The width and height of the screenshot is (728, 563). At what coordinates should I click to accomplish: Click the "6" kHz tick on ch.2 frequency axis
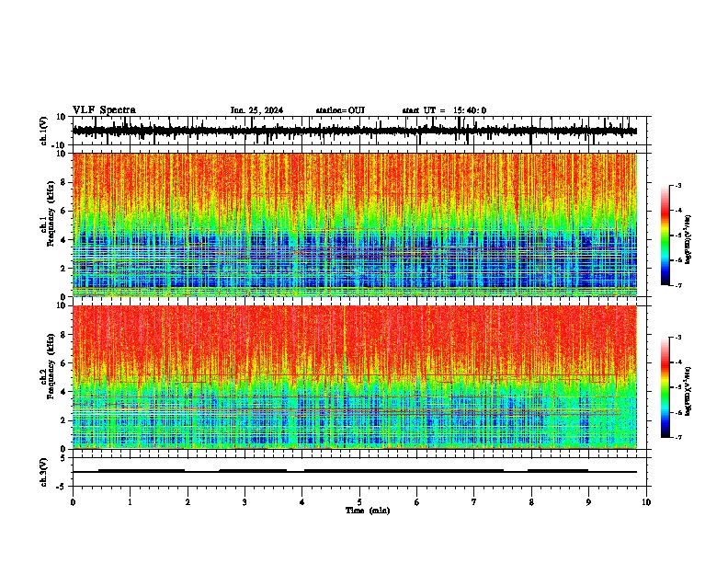click(63, 362)
